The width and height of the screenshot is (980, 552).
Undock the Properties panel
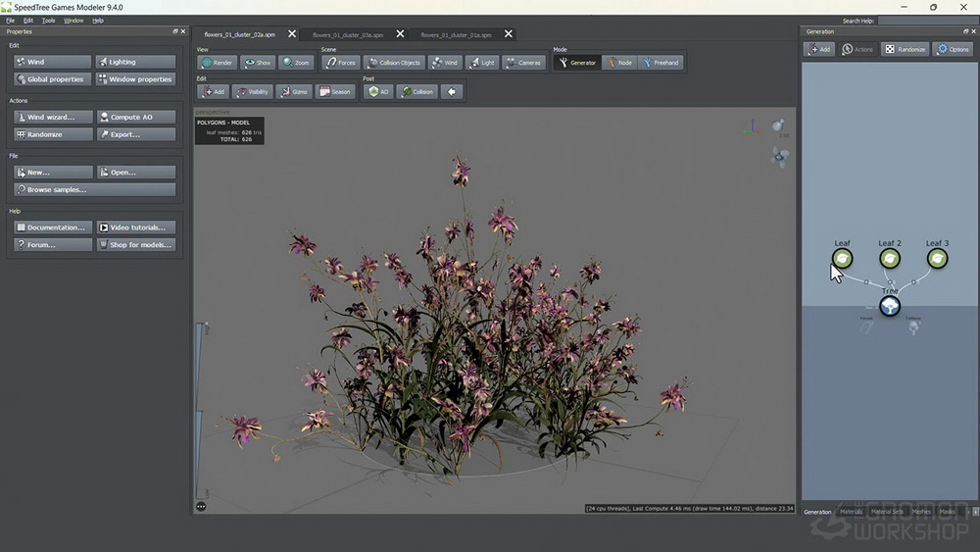[x=175, y=31]
